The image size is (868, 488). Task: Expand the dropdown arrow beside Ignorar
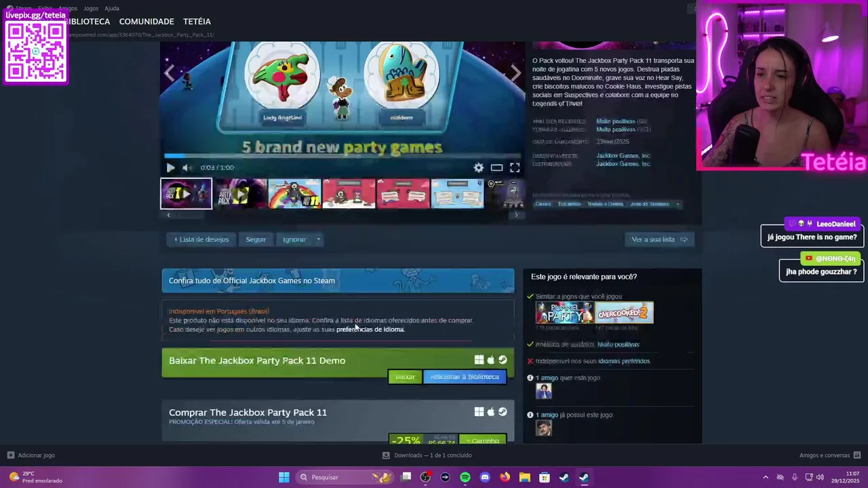click(317, 239)
